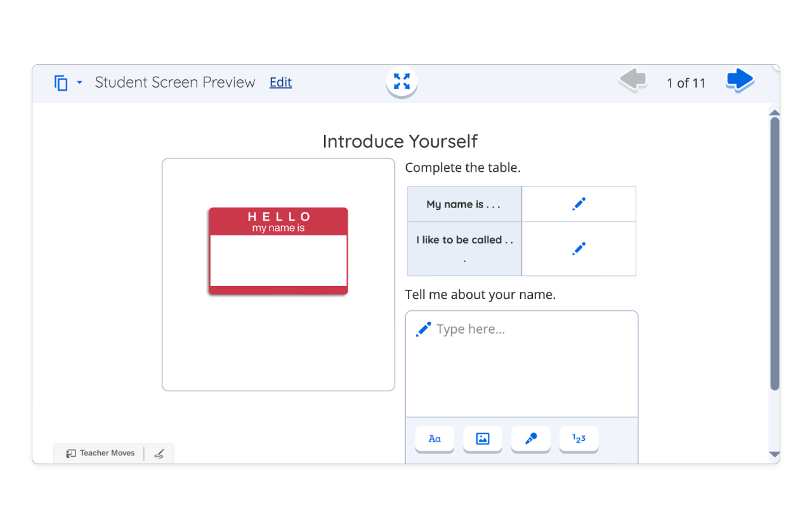Click the 'Complete the table.' instruction text
812x529 pixels.
pyautogui.click(x=462, y=168)
